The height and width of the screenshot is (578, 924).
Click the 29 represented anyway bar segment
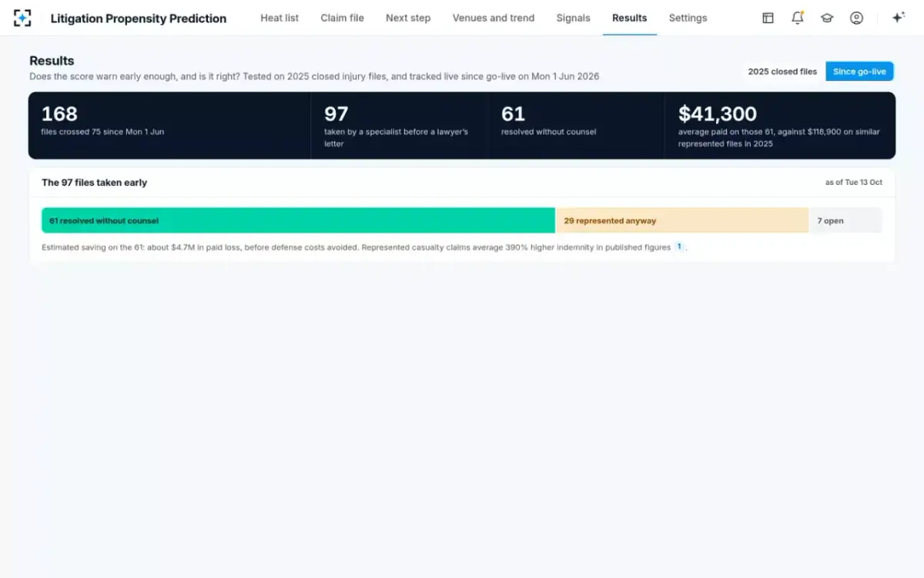point(682,220)
